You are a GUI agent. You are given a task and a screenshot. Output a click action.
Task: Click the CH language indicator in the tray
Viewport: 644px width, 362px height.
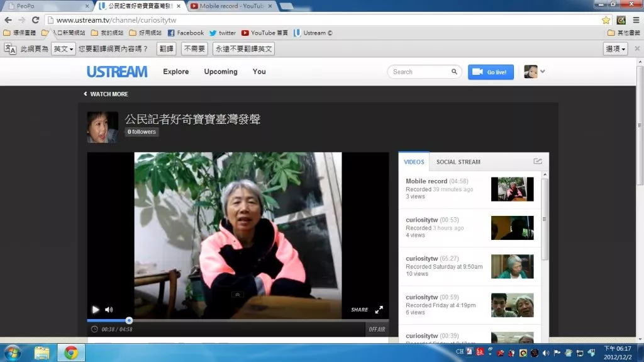(460, 352)
